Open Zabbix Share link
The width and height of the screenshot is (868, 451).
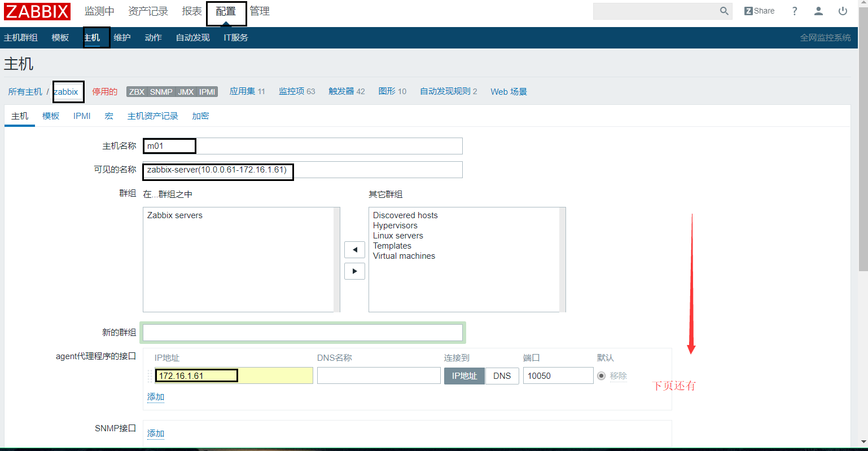click(759, 11)
